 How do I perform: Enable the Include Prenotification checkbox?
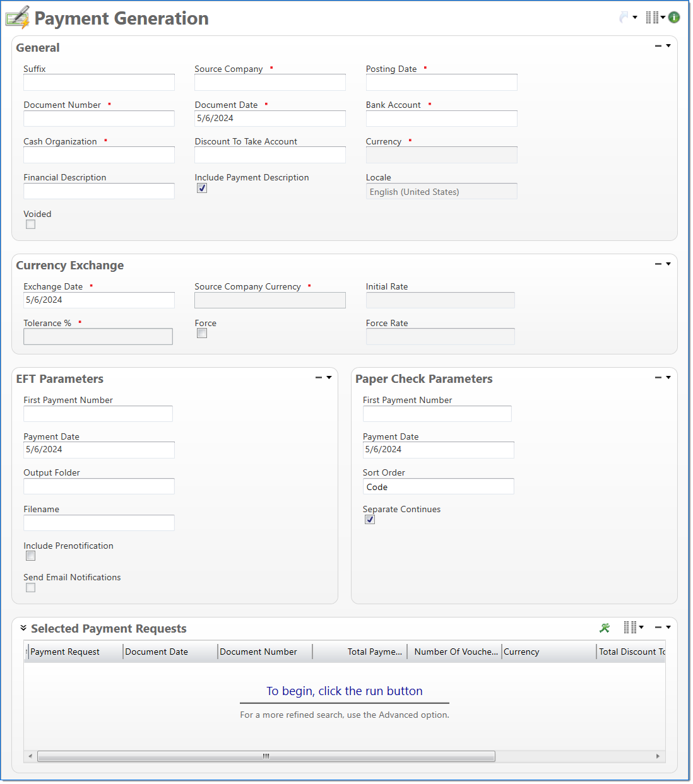coord(30,556)
